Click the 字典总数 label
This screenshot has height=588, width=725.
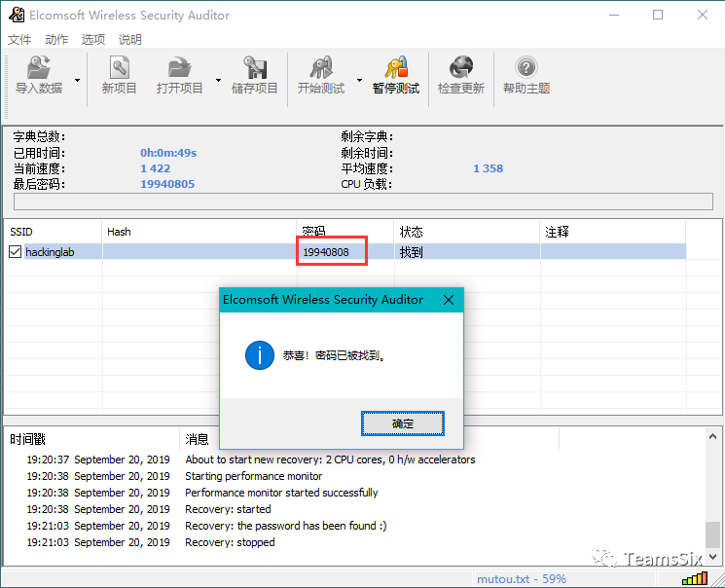39,136
